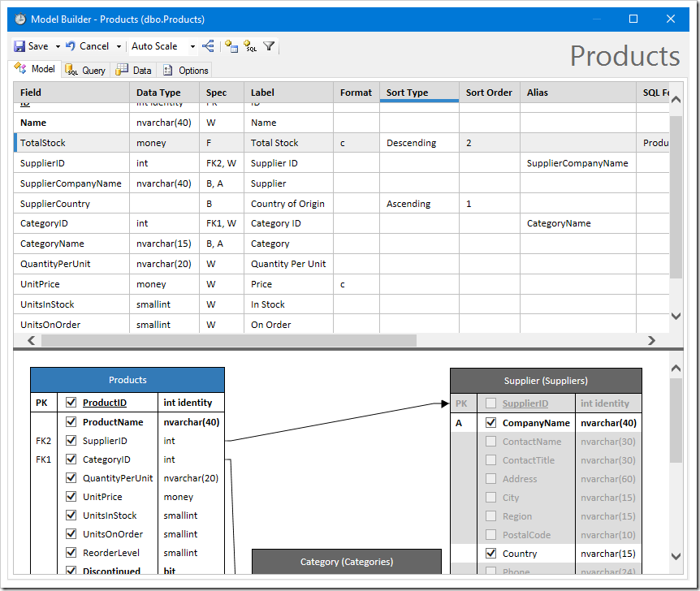The width and height of the screenshot is (700, 591).
Task: Click the Products table header in diagram
Action: (x=127, y=380)
